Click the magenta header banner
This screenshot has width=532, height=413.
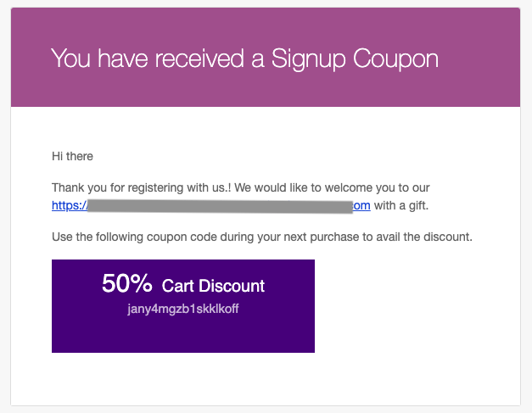[x=266, y=57]
